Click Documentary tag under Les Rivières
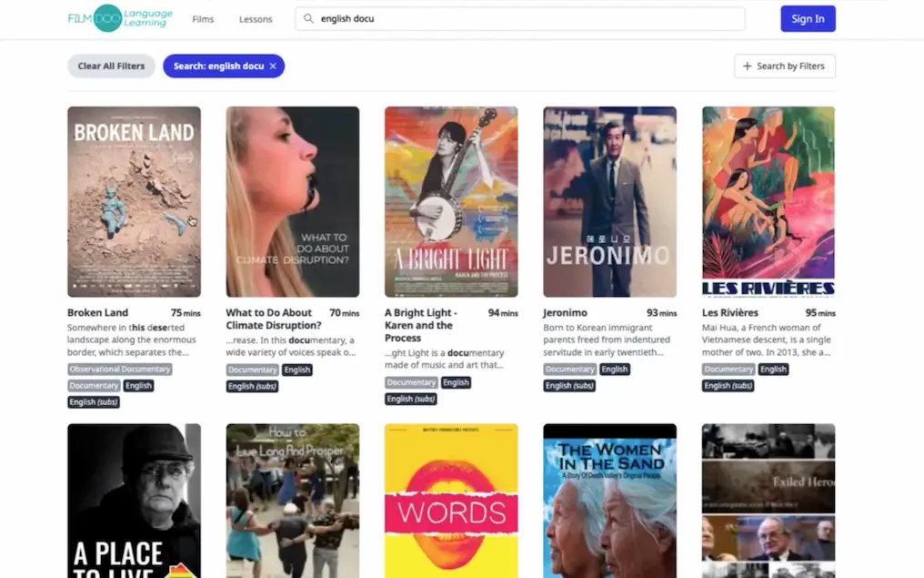This screenshot has height=578, width=924. click(x=728, y=370)
